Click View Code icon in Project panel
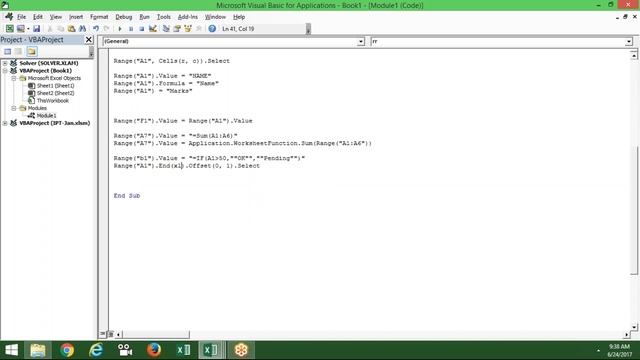Screen dimensions: 640x360 [7, 51]
